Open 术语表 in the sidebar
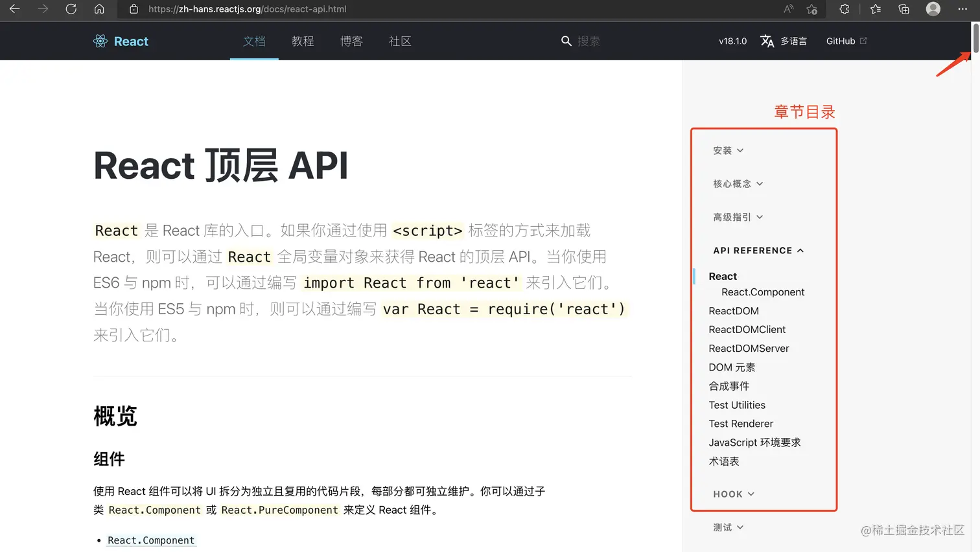 pyautogui.click(x=723, y=461)
